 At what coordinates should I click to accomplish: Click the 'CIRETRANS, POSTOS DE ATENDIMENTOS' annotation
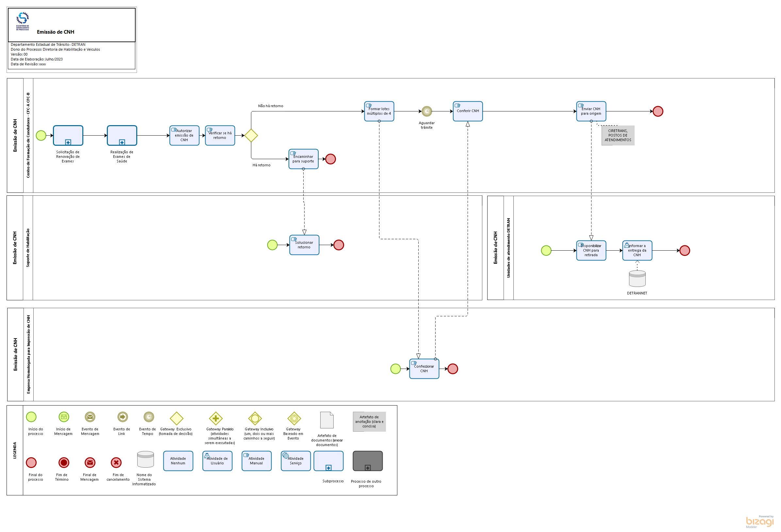[x=618, y=135]
